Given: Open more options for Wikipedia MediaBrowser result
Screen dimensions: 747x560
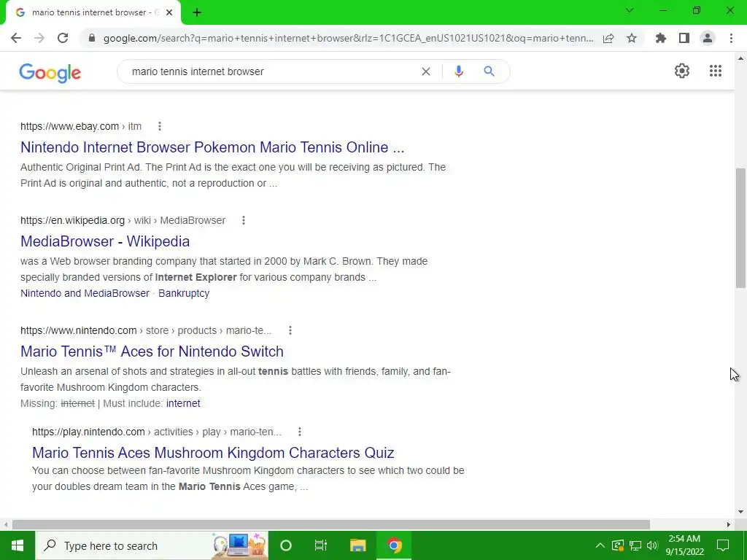Looking at the screenshot, I should coord(244,220).
